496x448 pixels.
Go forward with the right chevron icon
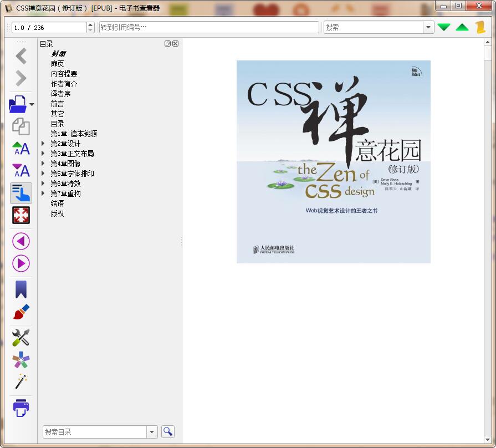(x=21, y=78)
